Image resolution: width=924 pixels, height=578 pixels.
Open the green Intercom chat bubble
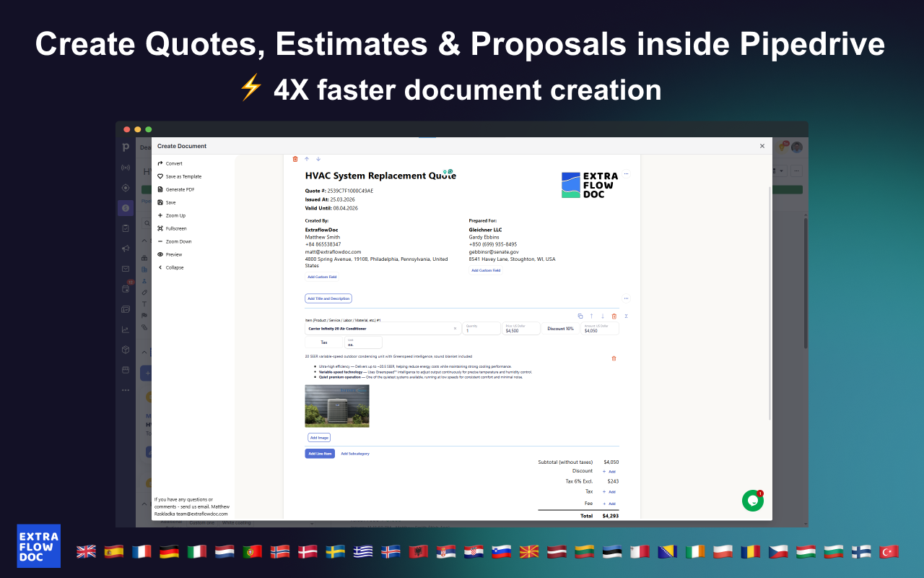tap(752, 500)
